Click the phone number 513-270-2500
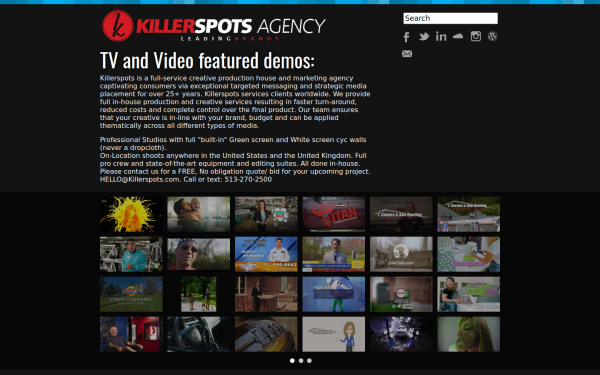The height and width of the screenshot is (375, 600). click(x=248, y=179)
